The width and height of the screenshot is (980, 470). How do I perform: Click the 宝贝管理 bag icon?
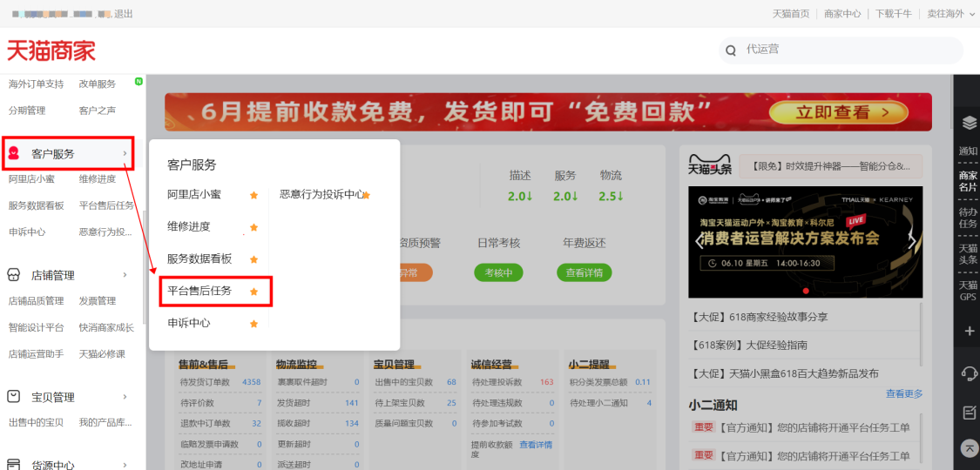pos(14,397)
